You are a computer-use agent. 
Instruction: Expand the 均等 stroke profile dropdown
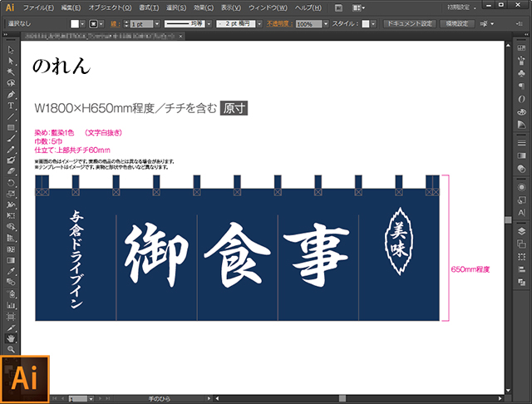point(208,24)
